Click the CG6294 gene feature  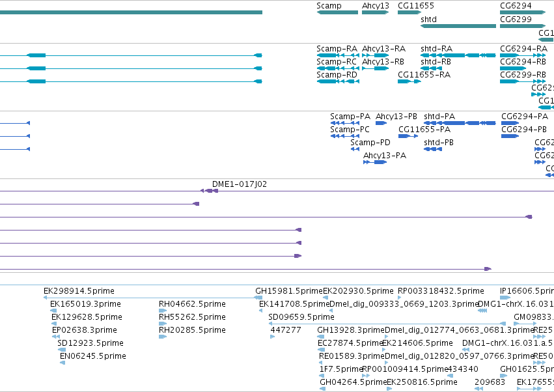[523, 12]
